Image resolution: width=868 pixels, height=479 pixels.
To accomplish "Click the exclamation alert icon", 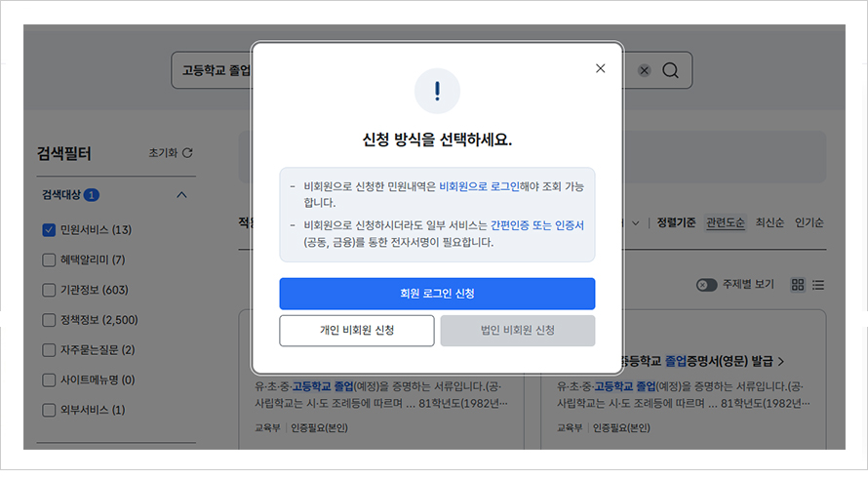I will pyautogui.click(x=437, y=91).
